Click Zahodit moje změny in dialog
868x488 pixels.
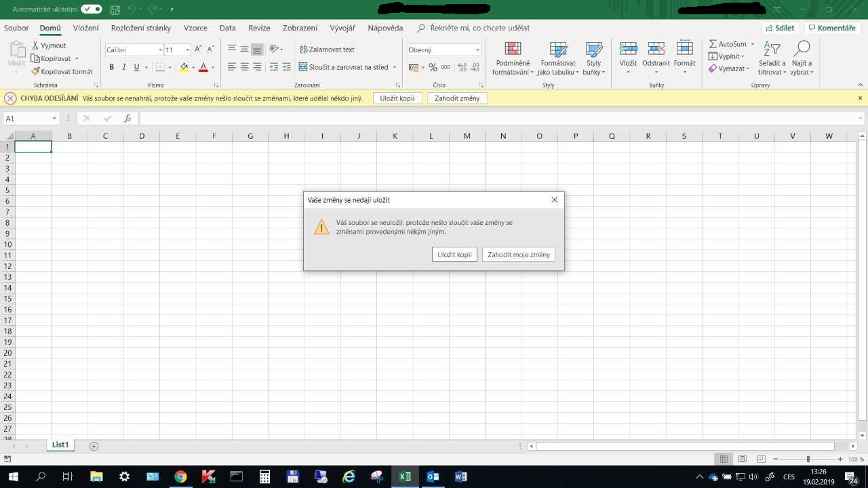point(519,254)
